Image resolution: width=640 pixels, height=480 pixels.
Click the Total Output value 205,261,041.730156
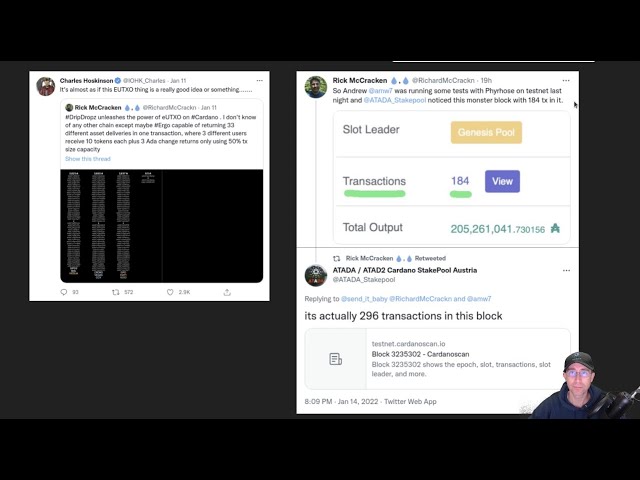point(498,229)
